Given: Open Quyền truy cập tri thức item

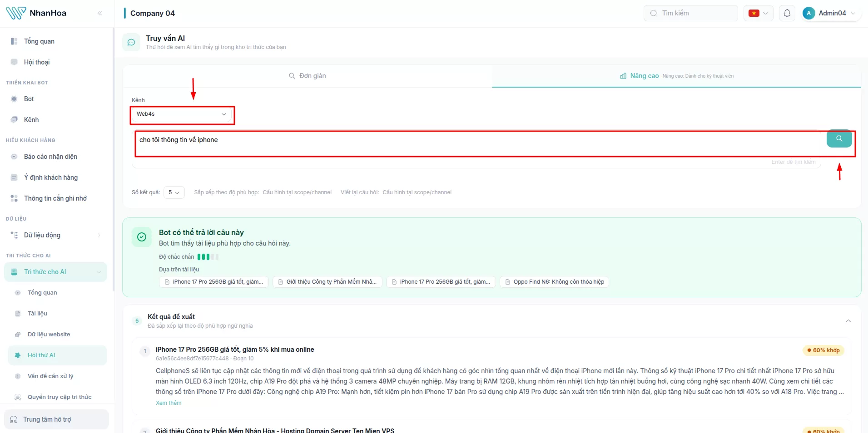Looking at the screenshot, I should pyautogui.click(x=57, y=397).
